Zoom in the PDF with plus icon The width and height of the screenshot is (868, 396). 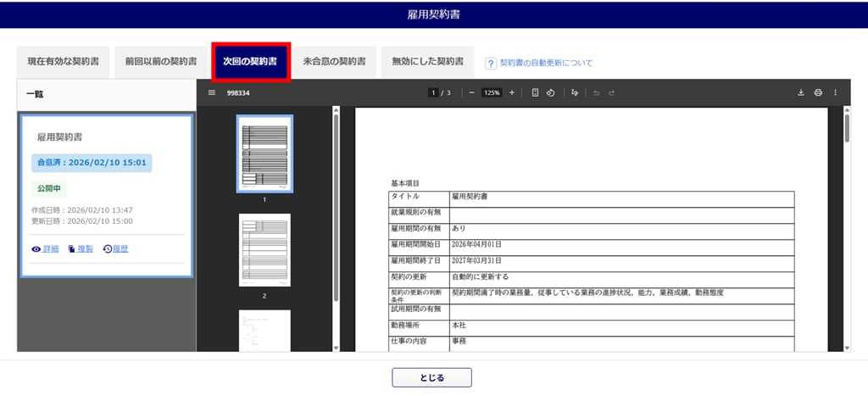[511, 92]
